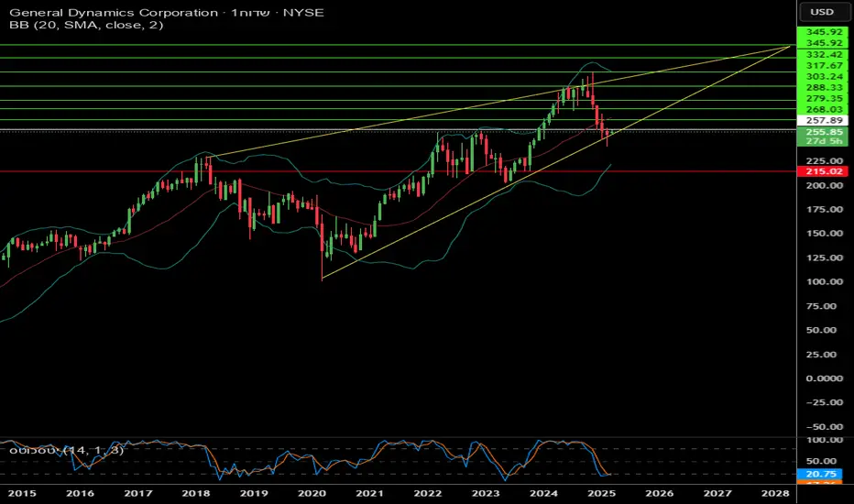Click the 100.00 tick on price scale

pos(824,281)
